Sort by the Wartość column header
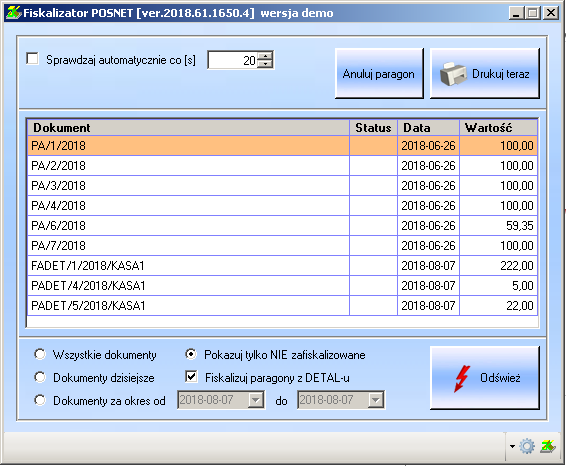The height and width of the screenshot is (466, 566). point(498,128)
